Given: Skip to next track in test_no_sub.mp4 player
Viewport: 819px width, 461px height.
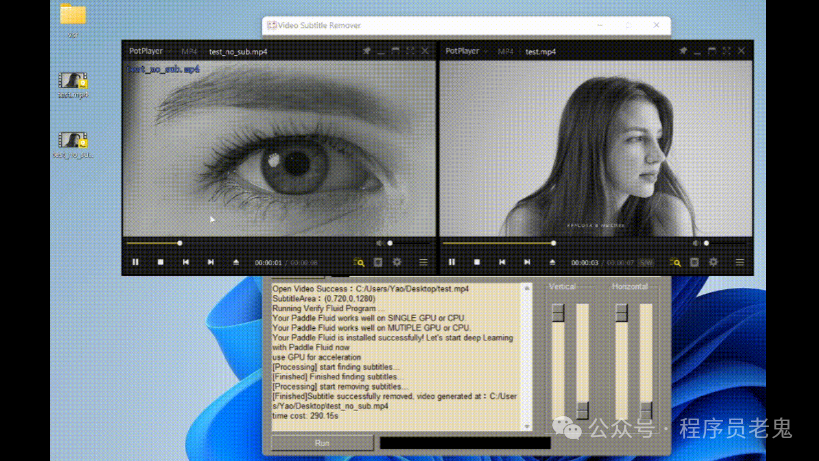Looking at the screenshot, I should [210, 262].
